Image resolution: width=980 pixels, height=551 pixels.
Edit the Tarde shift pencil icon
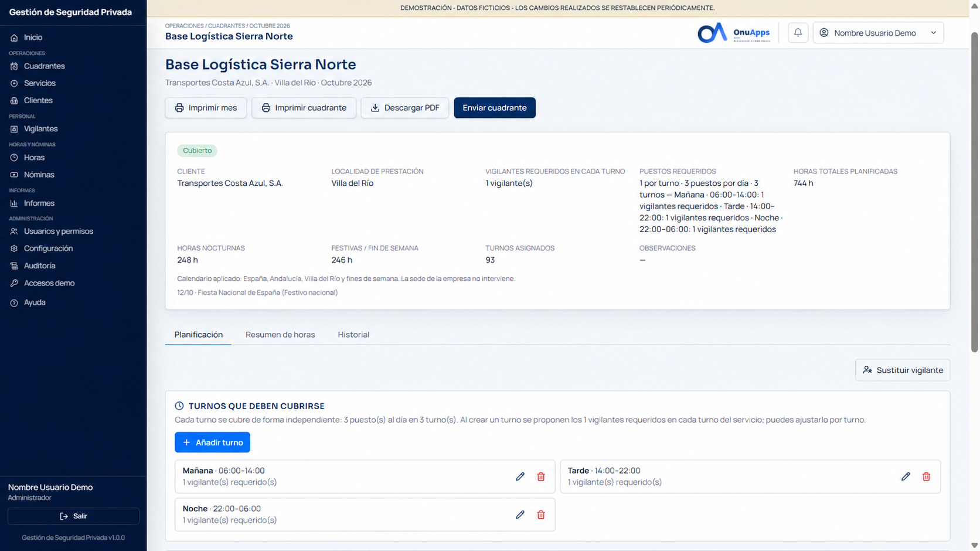(906, 477)
